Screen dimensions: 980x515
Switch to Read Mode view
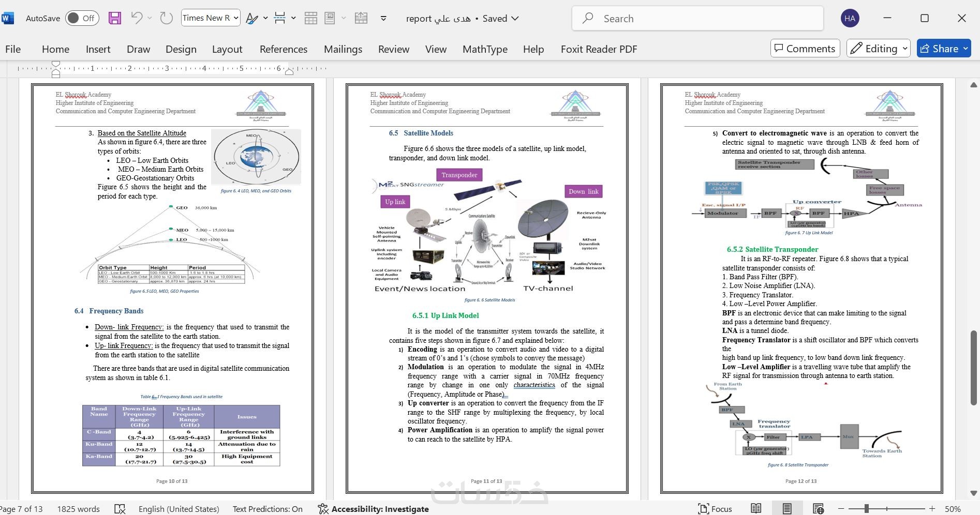tap(756, 509)
